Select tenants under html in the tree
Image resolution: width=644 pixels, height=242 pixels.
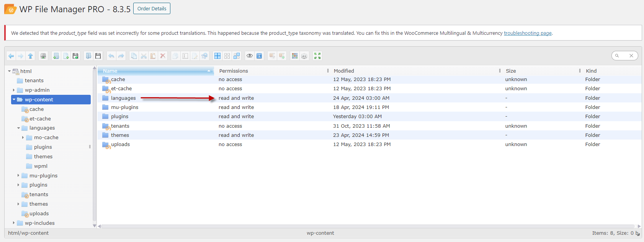tap(34, 81)
